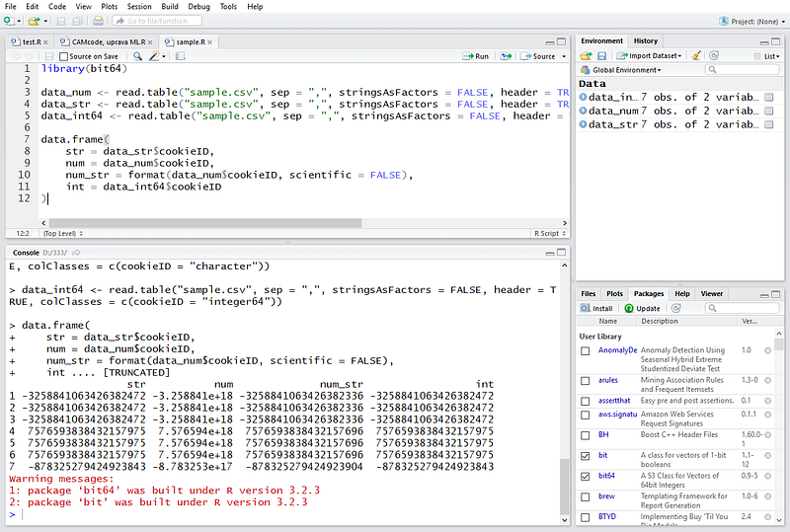
Task: Click the Install packages button
Action: click(x=598, y=308)
